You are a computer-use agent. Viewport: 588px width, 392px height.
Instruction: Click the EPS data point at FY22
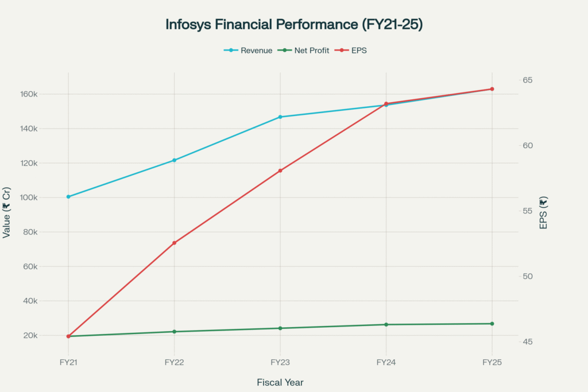[175, 243]
